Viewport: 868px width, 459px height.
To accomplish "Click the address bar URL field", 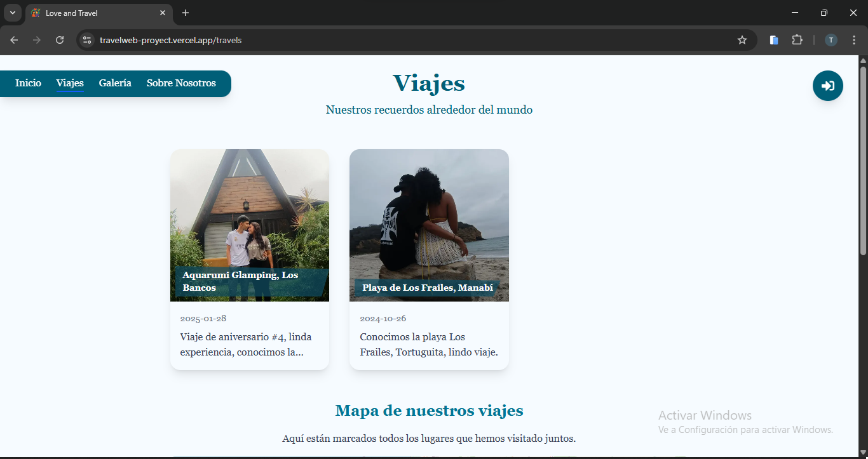I will 407,40.
